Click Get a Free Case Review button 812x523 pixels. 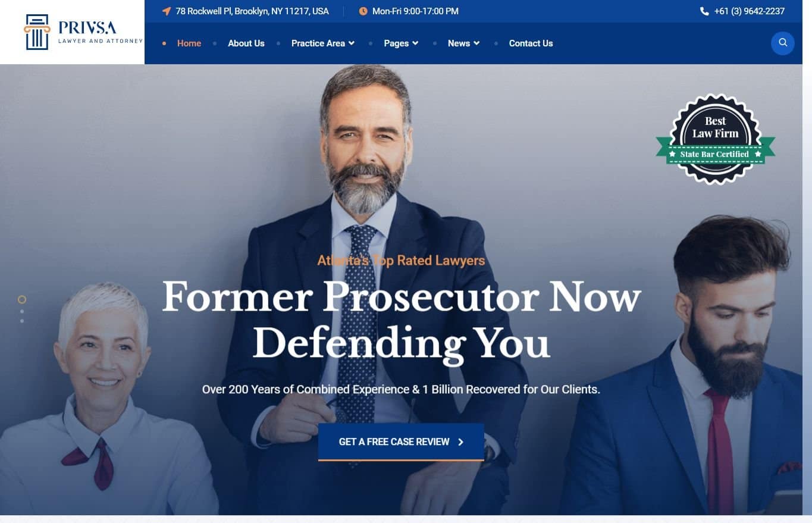[401, 442]
